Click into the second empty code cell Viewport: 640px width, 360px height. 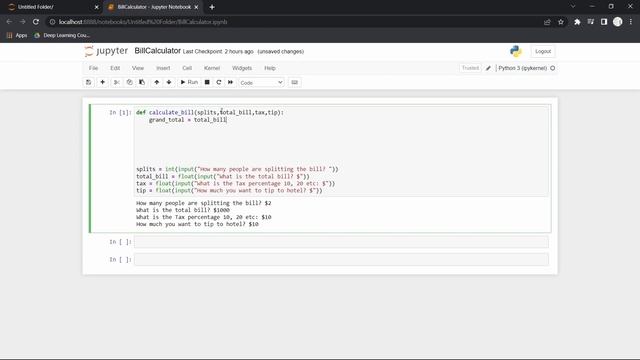(x=341, y=260)
